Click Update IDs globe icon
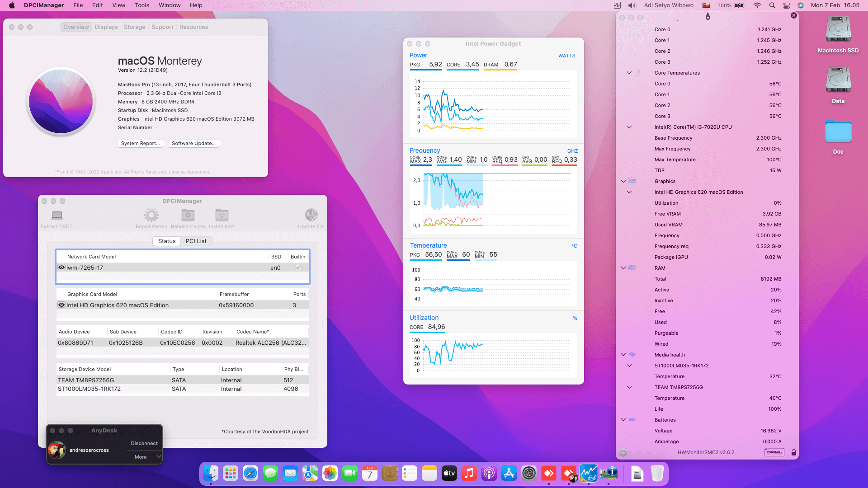This screenshot has width=868, height=488. pyautogui.click(x=311, y=215)
